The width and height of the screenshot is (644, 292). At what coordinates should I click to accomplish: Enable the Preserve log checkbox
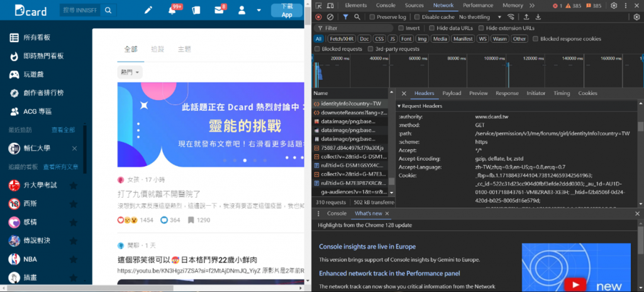click(372, 17)
